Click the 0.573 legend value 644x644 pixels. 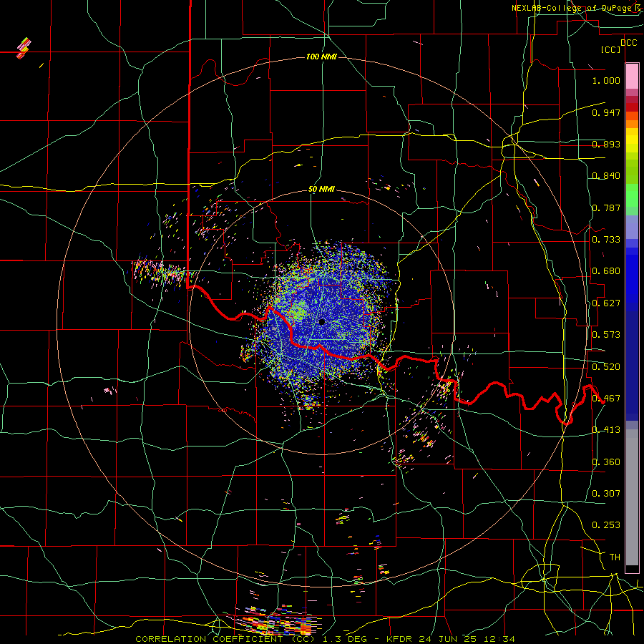coord(606,335)
